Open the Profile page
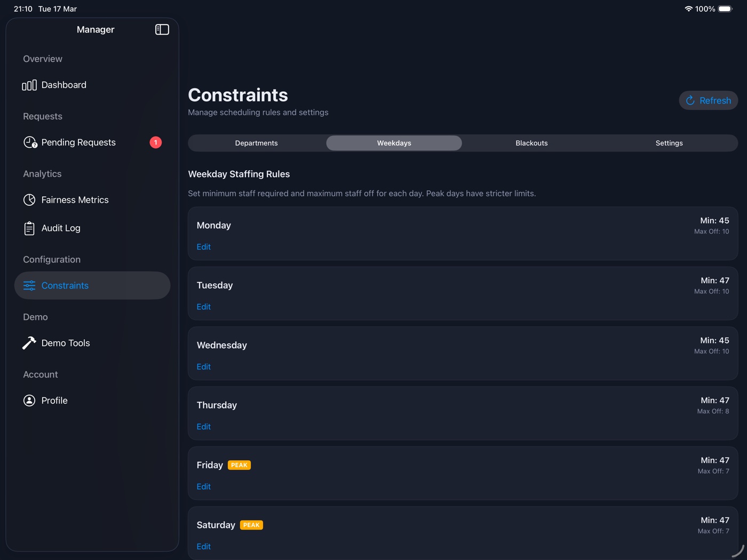 (x=92, y=401)
